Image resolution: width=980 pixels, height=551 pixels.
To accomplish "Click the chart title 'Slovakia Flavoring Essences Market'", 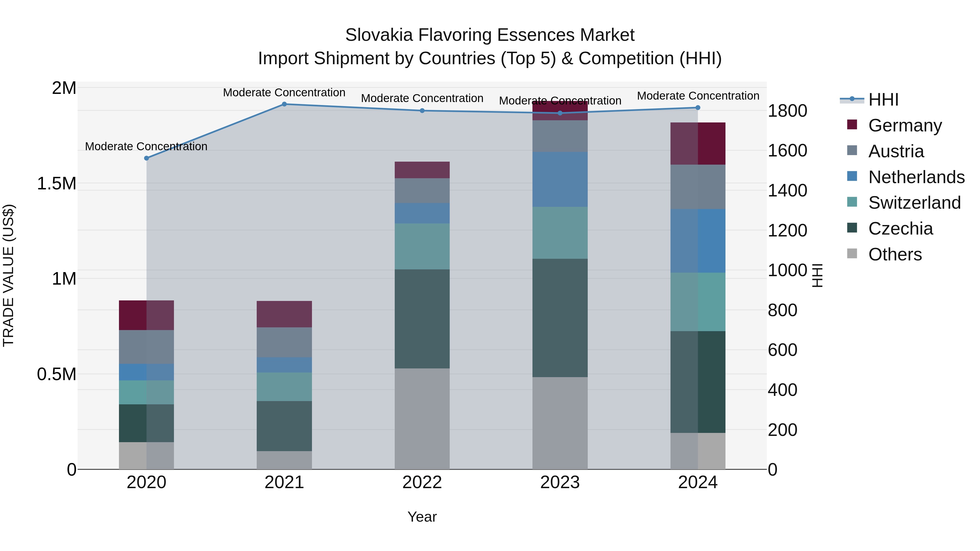I will click(490, 35).
